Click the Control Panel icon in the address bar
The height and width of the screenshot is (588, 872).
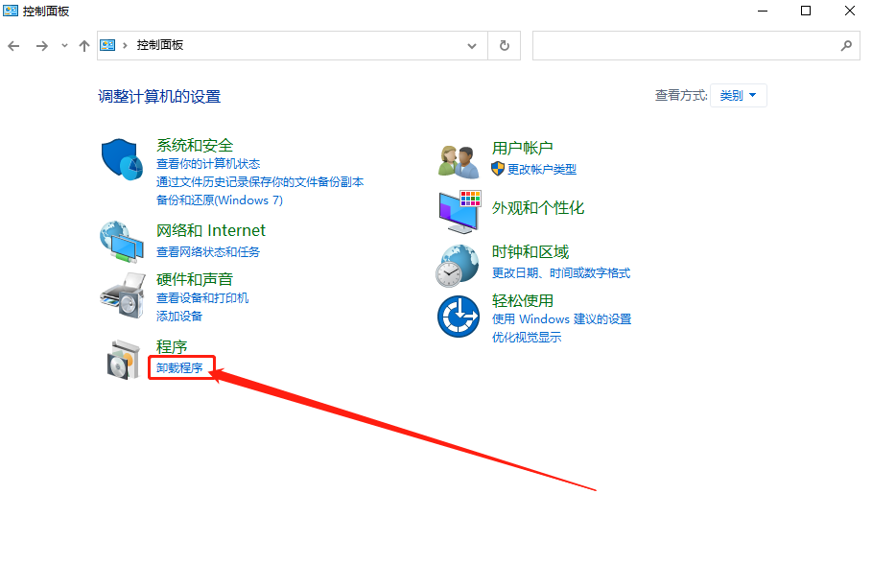click(108, 44)
